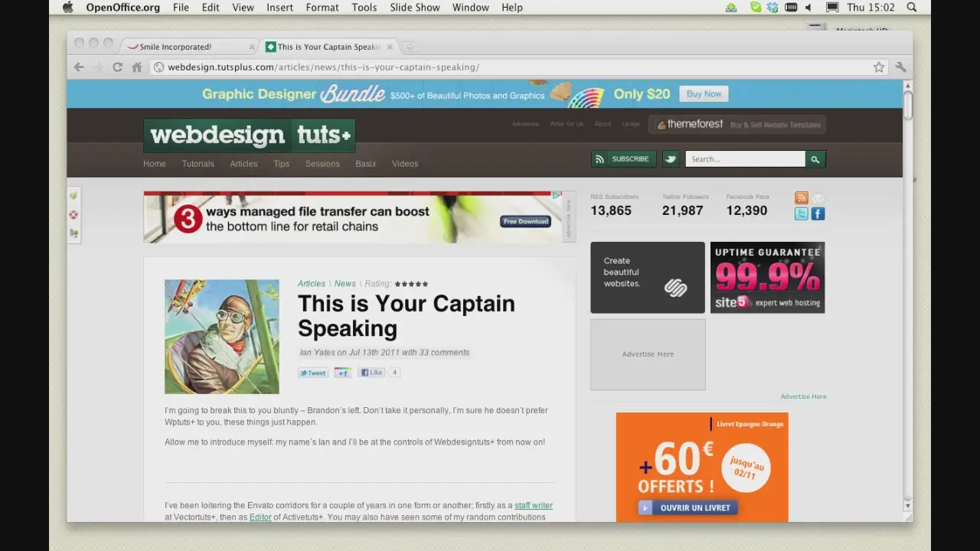Click the Facebook Like button
This screenshot has width=980, height=551.
[371, 373]
